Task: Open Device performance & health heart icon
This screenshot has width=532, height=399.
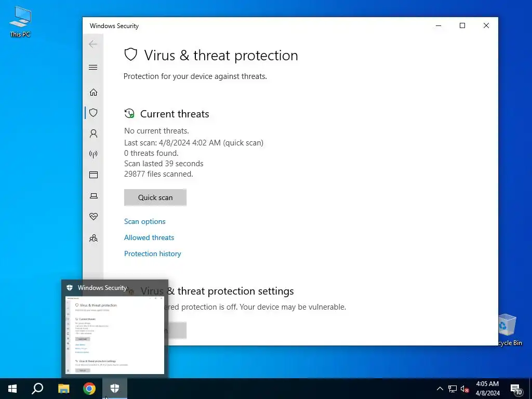Action: (x=94, y=217)
